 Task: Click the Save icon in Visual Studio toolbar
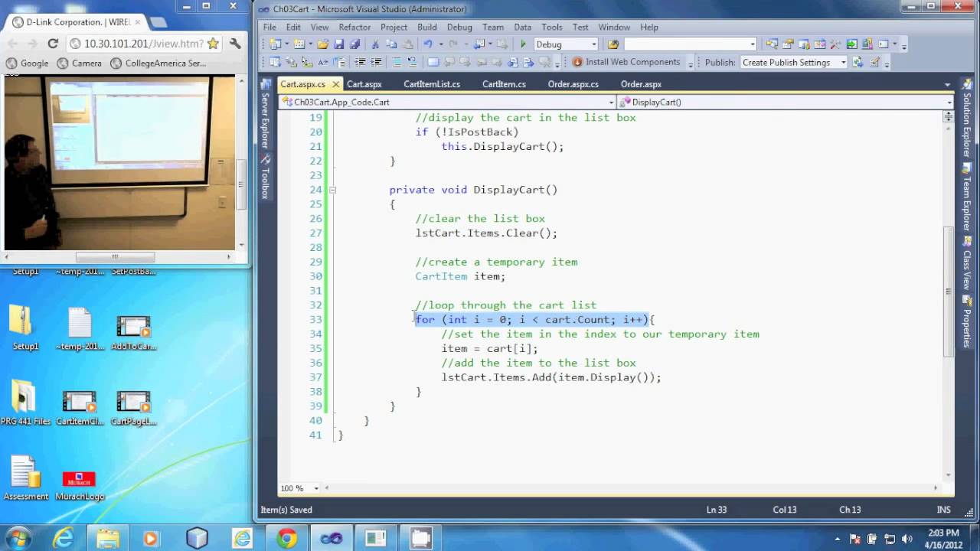338,44
